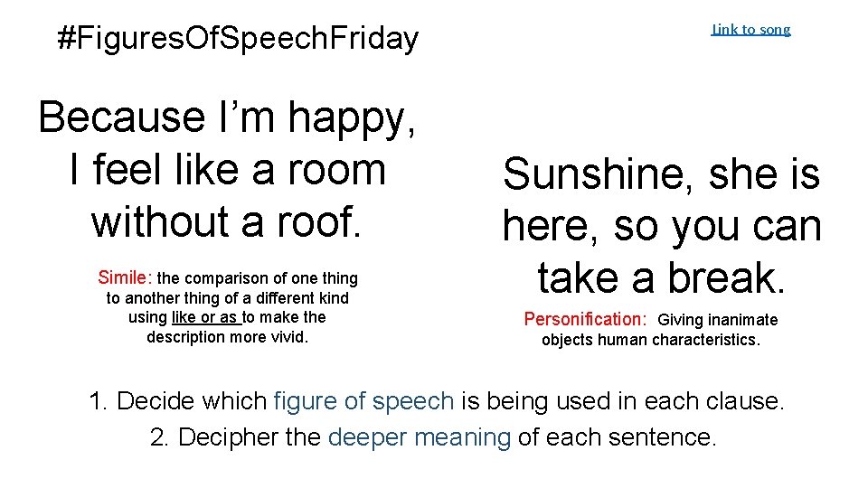Click the phrase 'take a break.'
868x488 pixels.
pos(662,277)
